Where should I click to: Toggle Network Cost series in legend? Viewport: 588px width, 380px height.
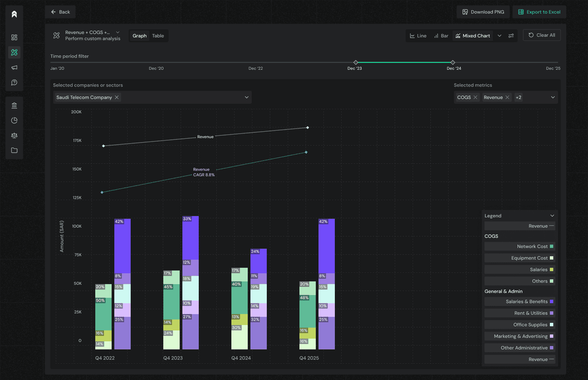click(x=520, y=247)
